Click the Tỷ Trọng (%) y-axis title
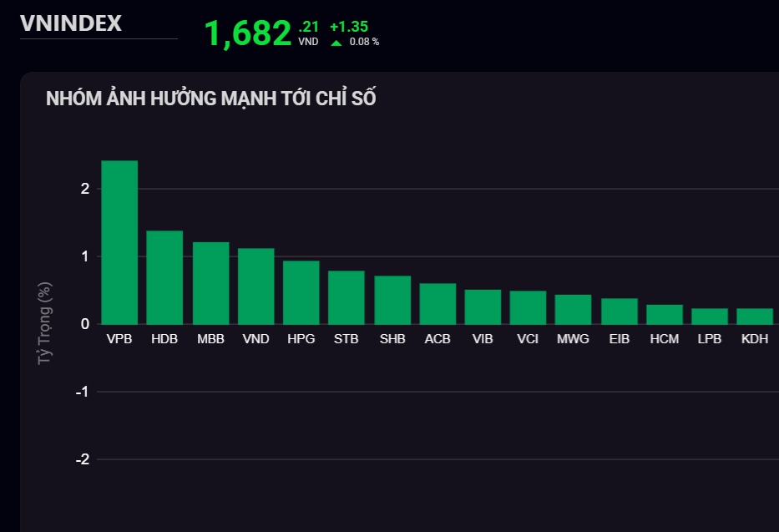 [x=45, y=323]
